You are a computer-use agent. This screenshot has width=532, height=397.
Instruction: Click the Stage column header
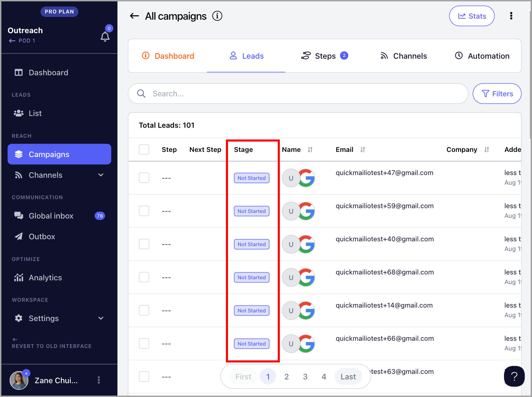click(x=244, y=149)
